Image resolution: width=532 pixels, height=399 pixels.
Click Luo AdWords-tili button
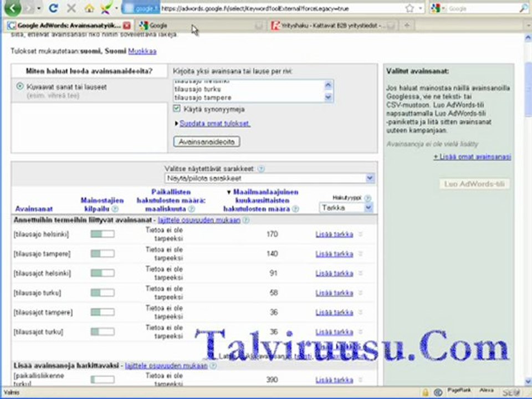point(474,184)
